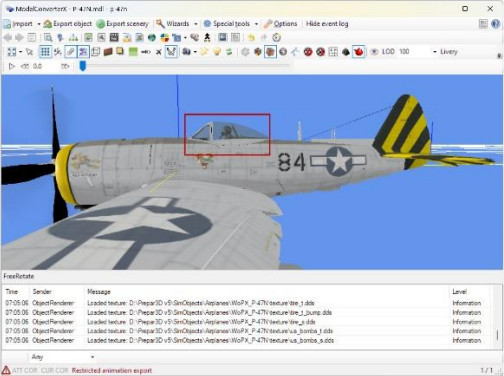
Task: Click the film clapperboard icon
Action: 114,37
